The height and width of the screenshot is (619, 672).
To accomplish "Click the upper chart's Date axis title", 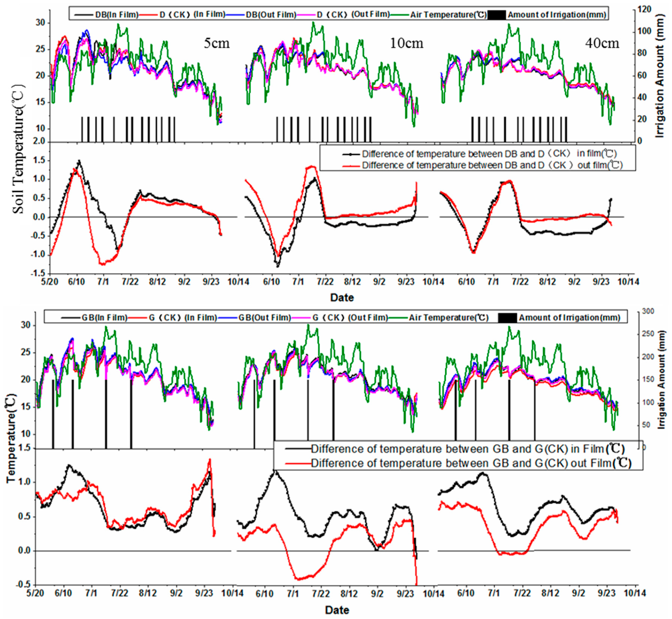I will click(342, 297).
